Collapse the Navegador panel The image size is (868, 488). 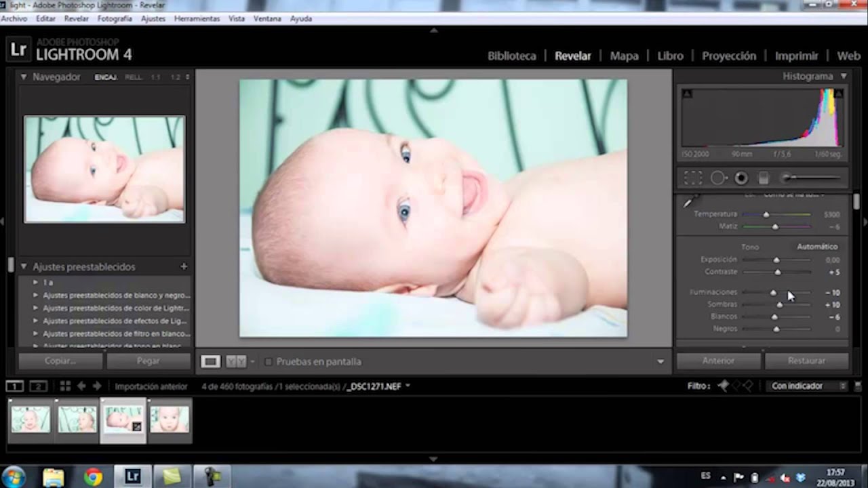click(23, 77)
